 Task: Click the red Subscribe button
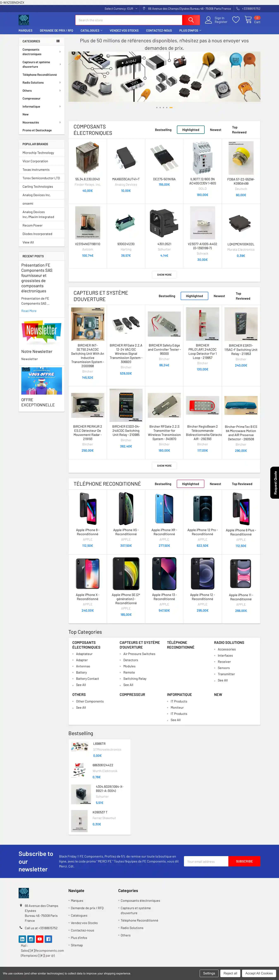point(244,861)
